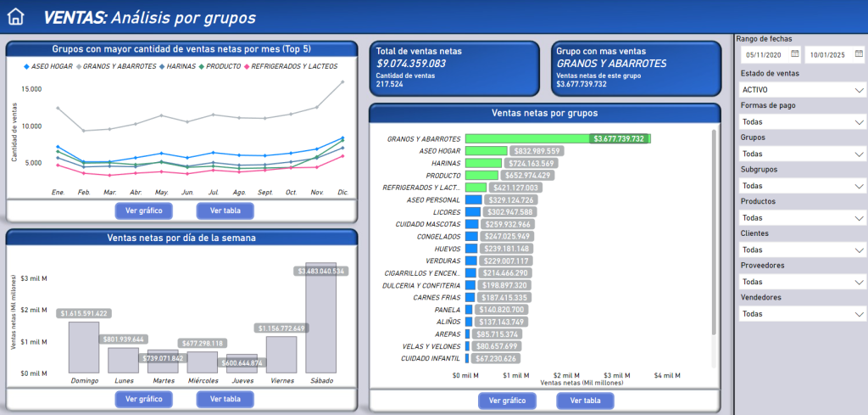
Task: Click the GRANOS Y ABARROTES legend marker
Action: [x=80, y=66]
